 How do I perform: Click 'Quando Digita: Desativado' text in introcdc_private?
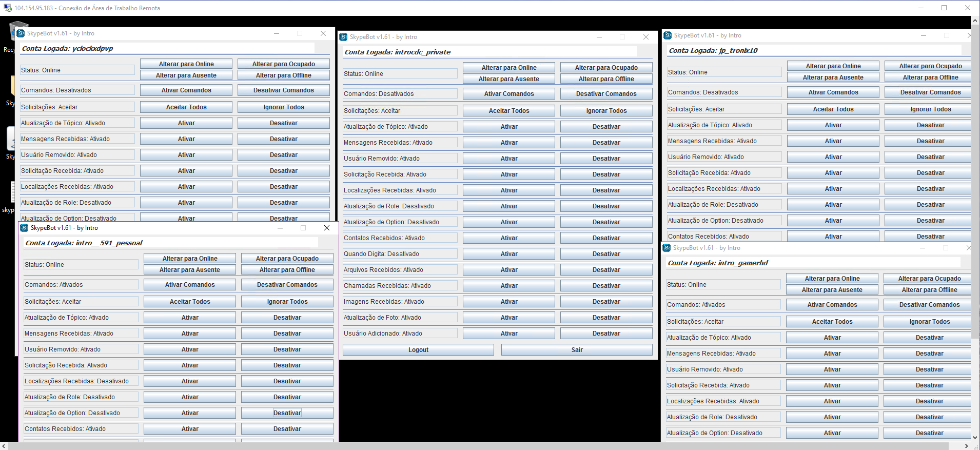[x=381, y=254]
